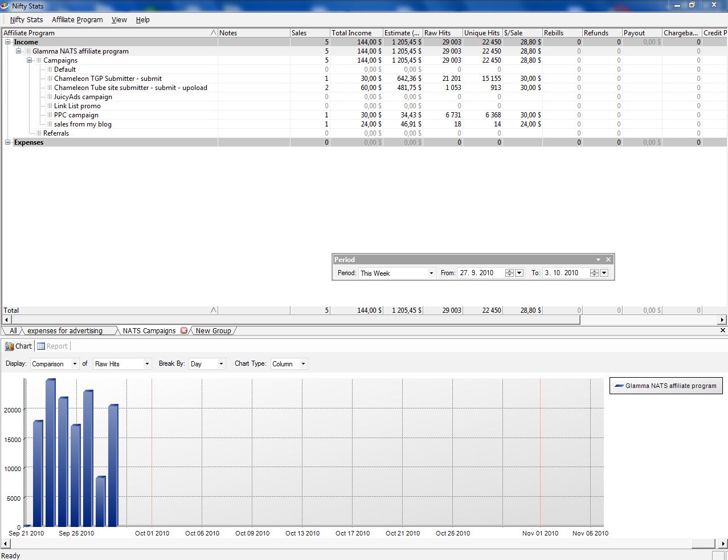Close the NATS Campaigns tab red icon
728x560 pixels.
tap(184, 330)
